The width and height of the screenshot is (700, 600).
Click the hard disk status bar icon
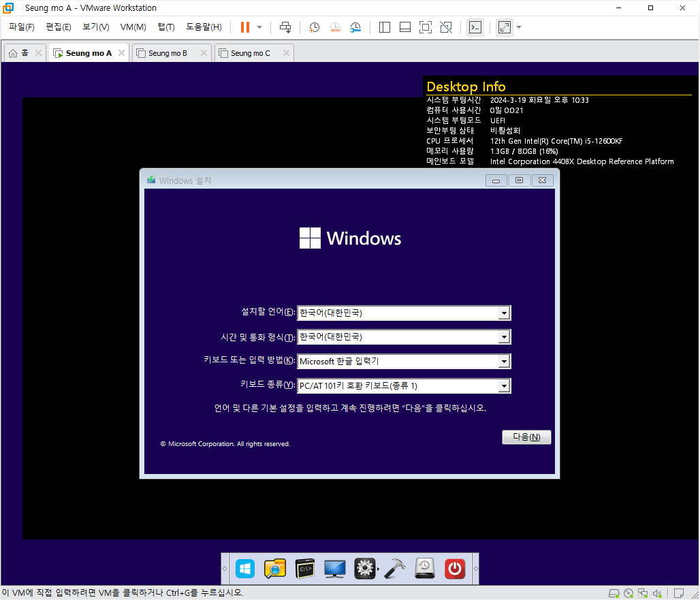point(614,593)
